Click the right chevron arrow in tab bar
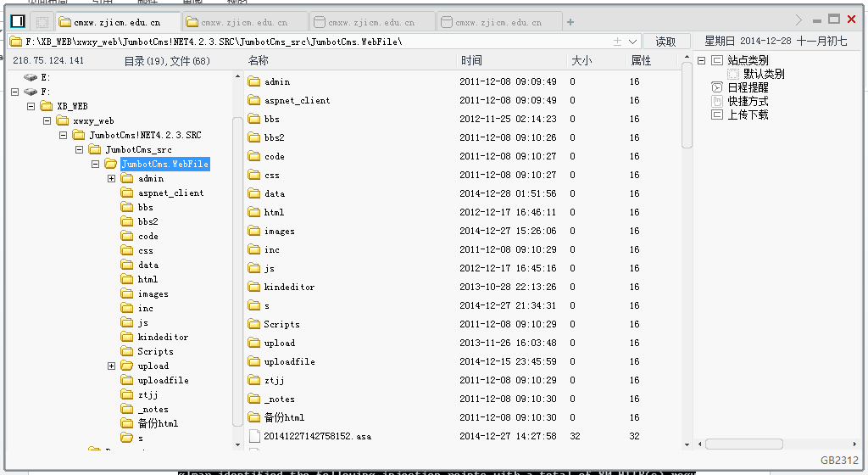The height and width of the screenshot is (475, 868). click(x=798, y=20)
